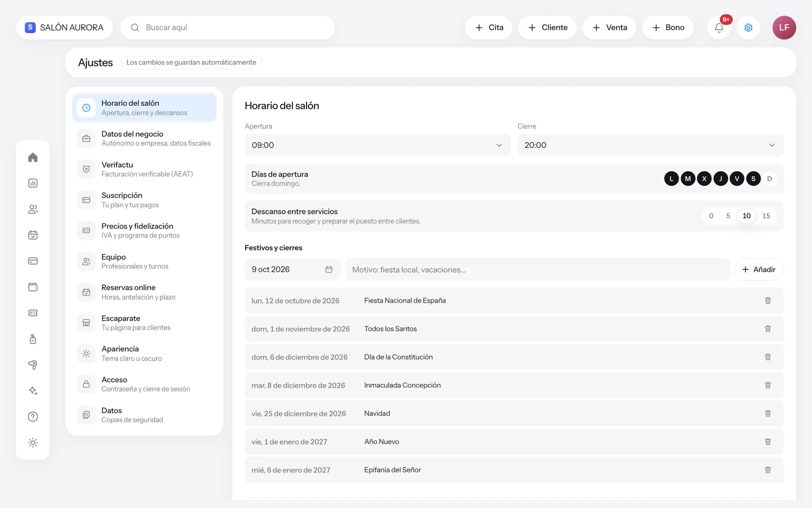Go to clients via the sidebar people icon
Viewport: 812px width, 508px height.
tap(33, 209)
